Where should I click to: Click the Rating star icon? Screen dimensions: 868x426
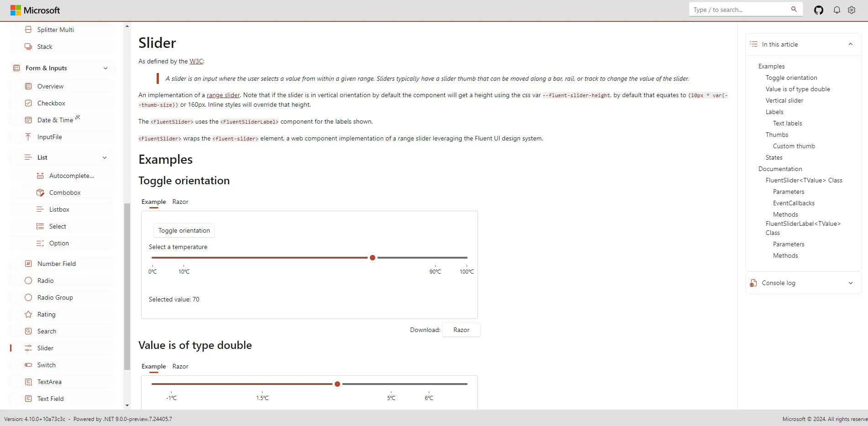[28, 314]
